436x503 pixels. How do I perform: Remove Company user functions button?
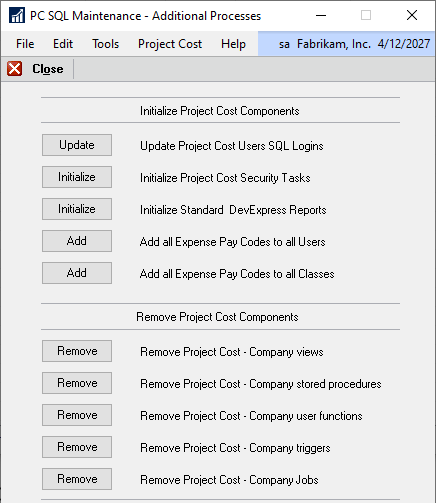[77, 415]
